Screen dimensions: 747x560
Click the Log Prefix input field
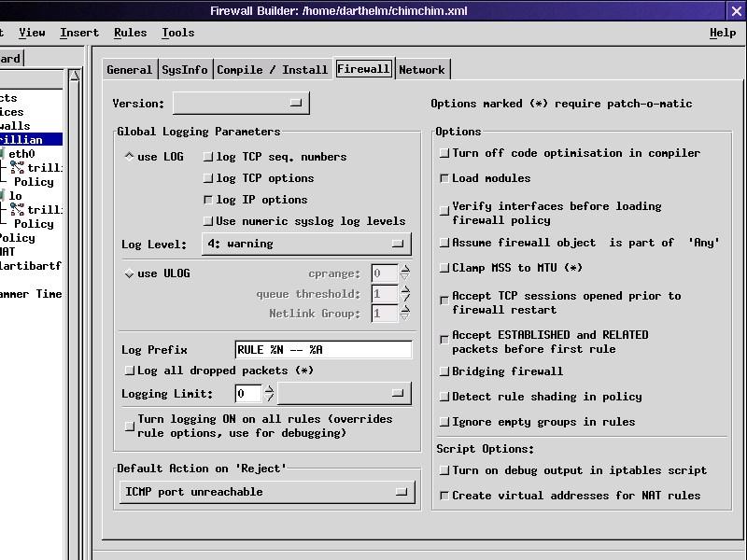pos(323,350)
